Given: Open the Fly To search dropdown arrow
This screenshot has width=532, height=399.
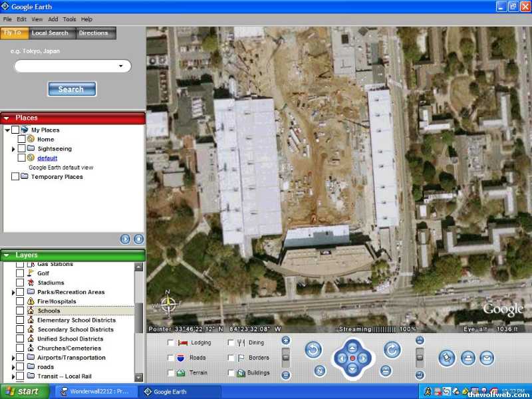Looking at the screenshot, I should point(121,66).
